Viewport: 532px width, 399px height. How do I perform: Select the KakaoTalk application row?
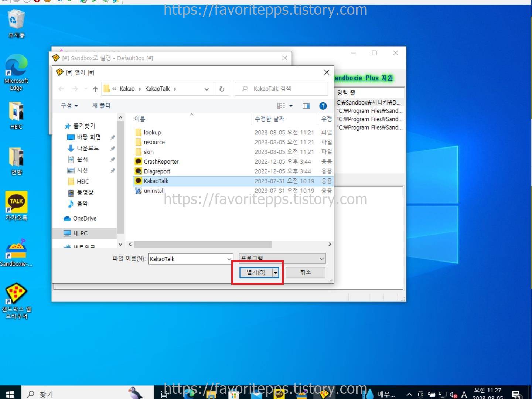click(x=233, y=181)
